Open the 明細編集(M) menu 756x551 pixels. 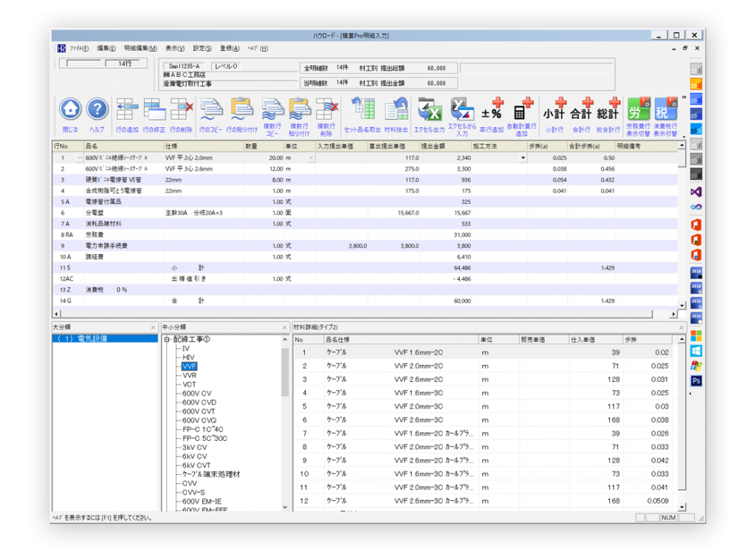coord(140,49)
